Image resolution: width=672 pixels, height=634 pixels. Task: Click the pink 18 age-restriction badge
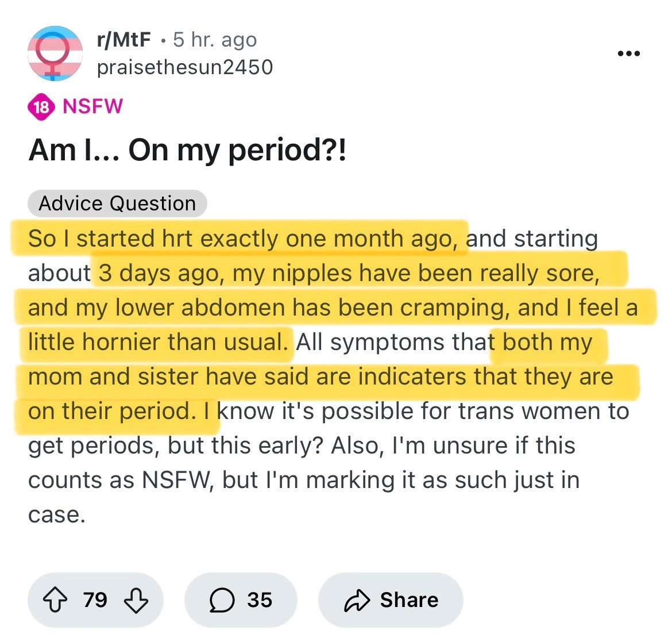point(41,107)
